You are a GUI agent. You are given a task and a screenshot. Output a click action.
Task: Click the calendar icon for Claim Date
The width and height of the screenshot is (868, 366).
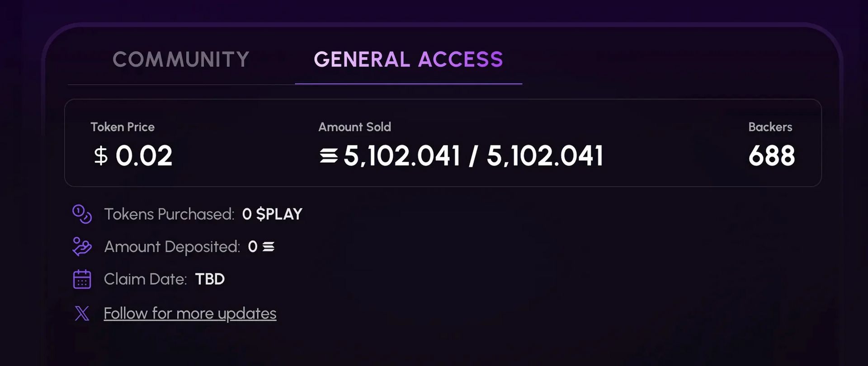point(82,279)
